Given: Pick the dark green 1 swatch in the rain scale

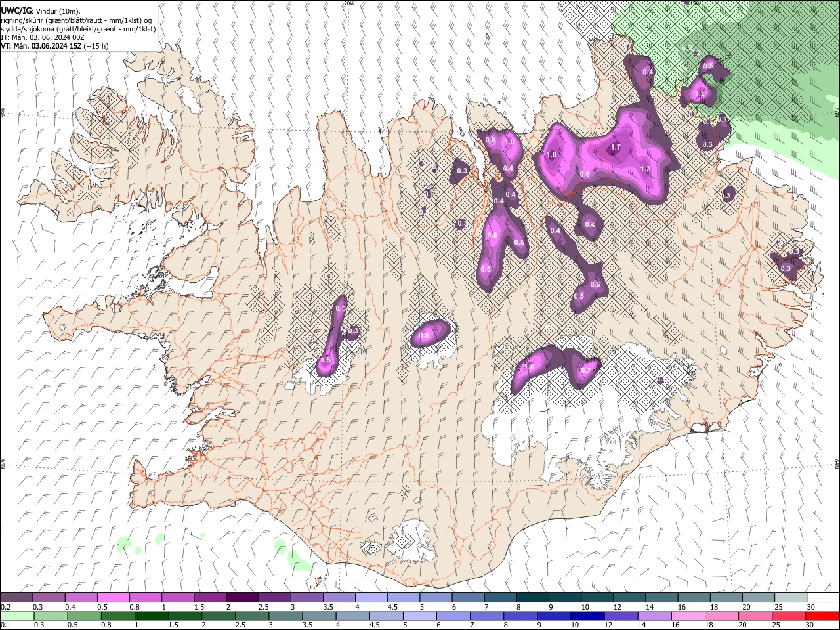Looking at the screenshot, I should pos(151,616).
